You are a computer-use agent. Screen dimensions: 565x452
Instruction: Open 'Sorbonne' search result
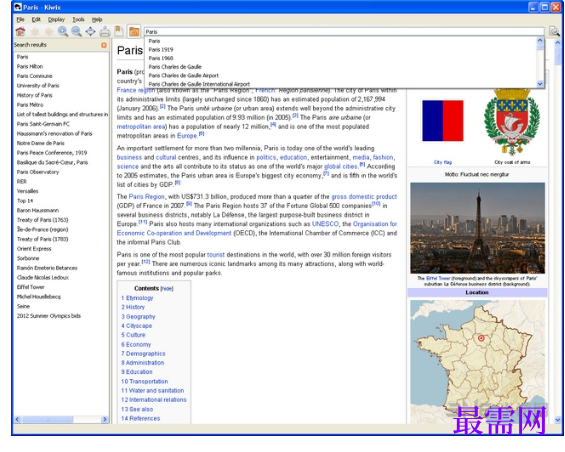[28, 258]
